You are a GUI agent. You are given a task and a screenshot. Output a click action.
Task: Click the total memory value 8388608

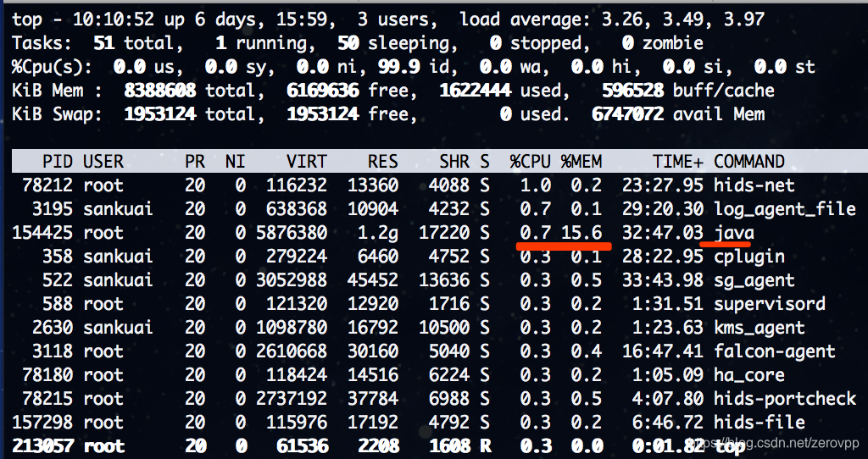159,91
